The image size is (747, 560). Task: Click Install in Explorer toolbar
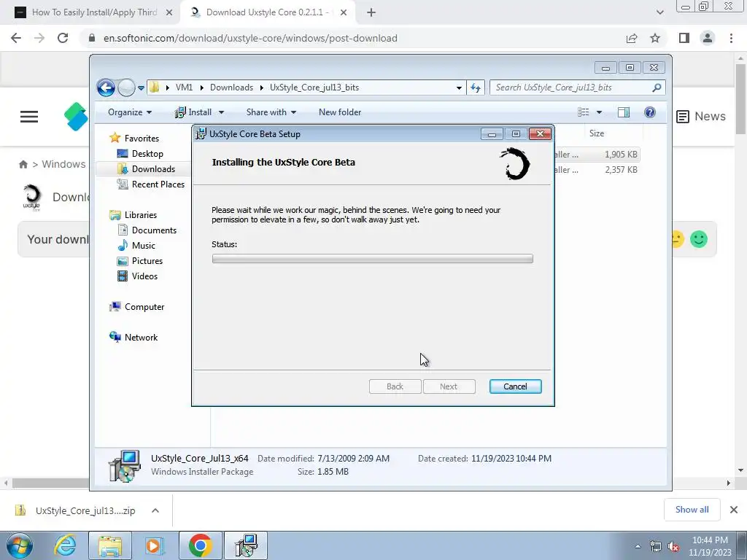click(x=193, y=112)
